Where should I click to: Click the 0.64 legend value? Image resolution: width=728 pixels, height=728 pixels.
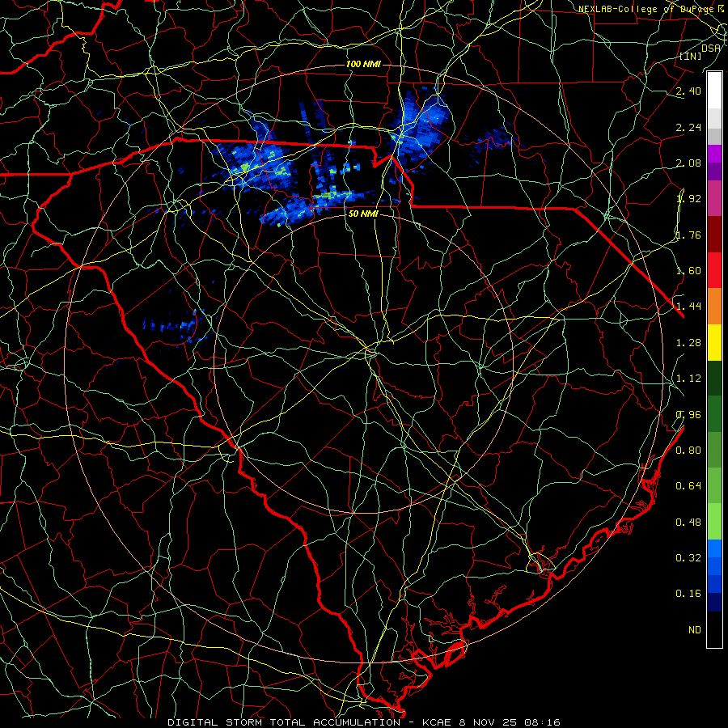pos(688,486)
